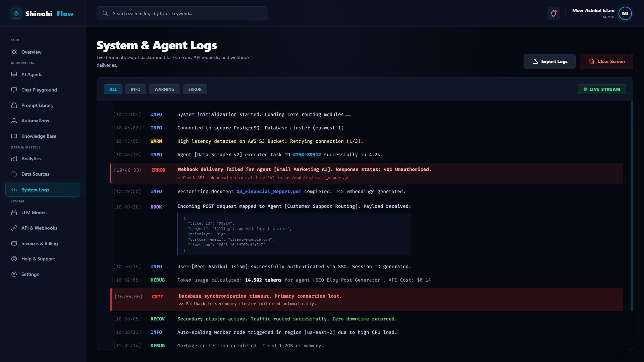Click the API & Webhooks link icon
Viewport: 644px width, 362px height.
click(14, 228)
